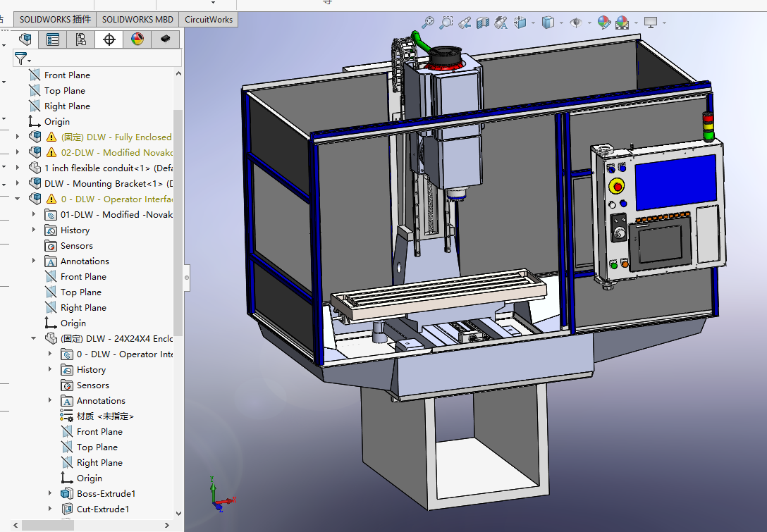Image resolution: width=767 pixels, height=532 pixels.
Task: Click the horizontal scrollbar right arrow
Action: 167,525
